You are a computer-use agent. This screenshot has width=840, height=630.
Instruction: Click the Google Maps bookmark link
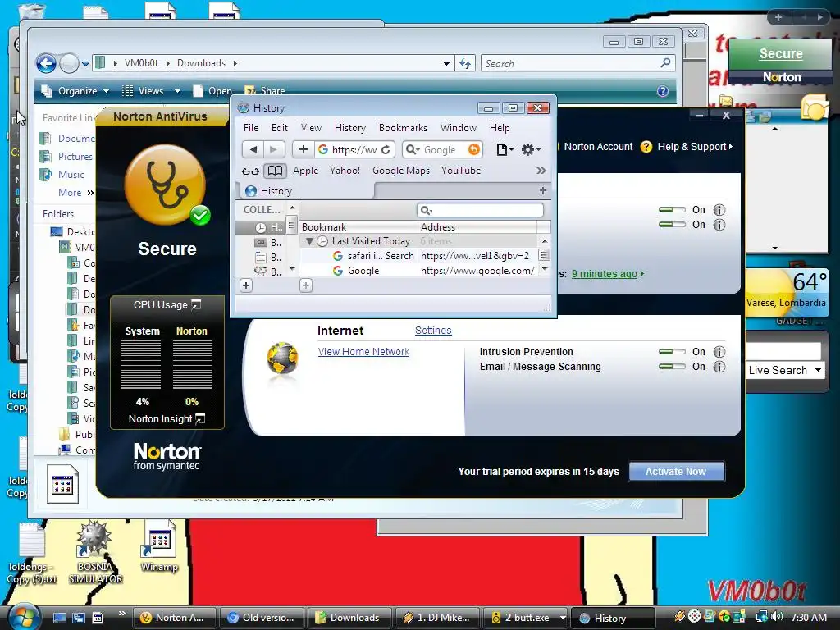coord(400,171)
